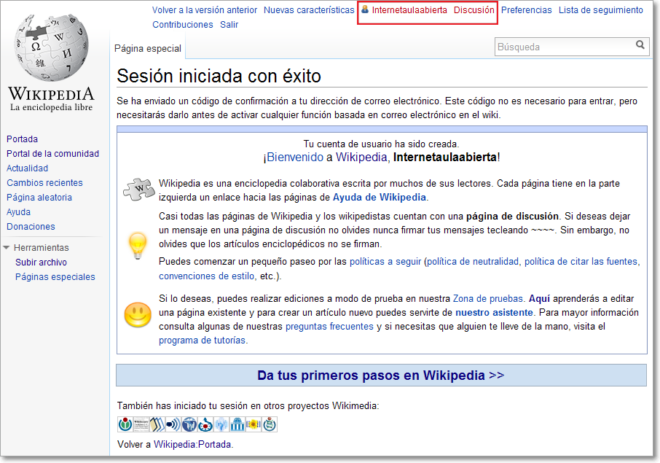The image size is (660, 463).
Task: Open Preferencias
Action: click(526, 10)
